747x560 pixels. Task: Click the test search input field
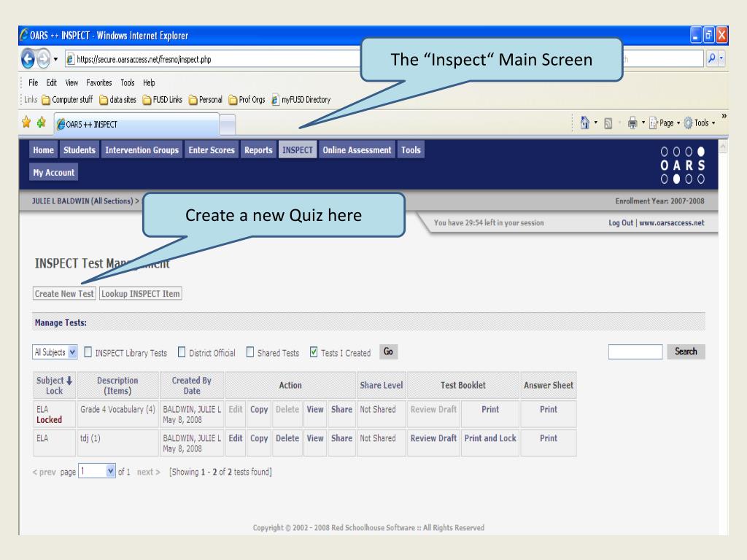[x=635, y=351]
